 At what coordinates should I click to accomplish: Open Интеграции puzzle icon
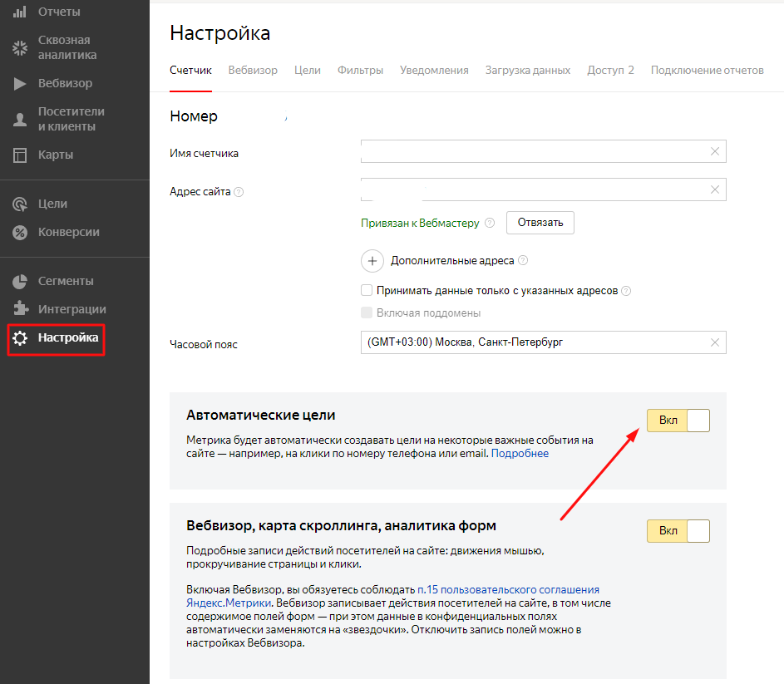(x=20, y=308)
